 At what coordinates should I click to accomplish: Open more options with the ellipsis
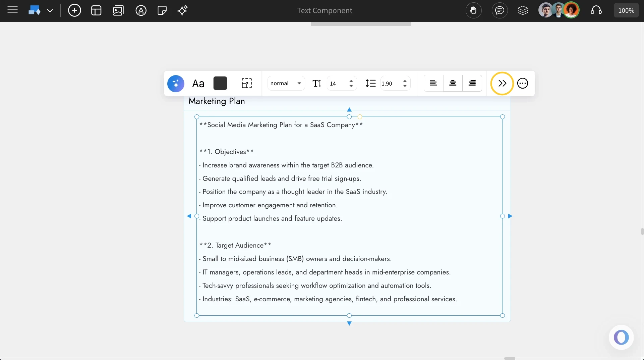523,83
